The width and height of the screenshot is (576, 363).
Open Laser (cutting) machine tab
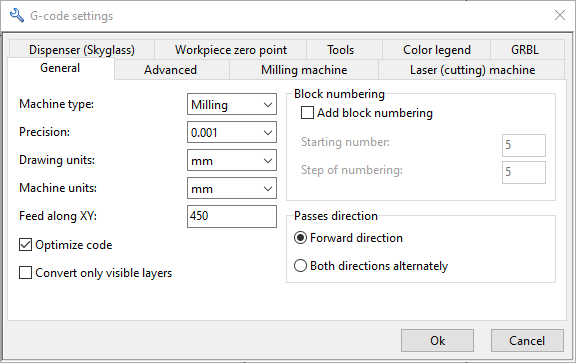pos(472,70)
